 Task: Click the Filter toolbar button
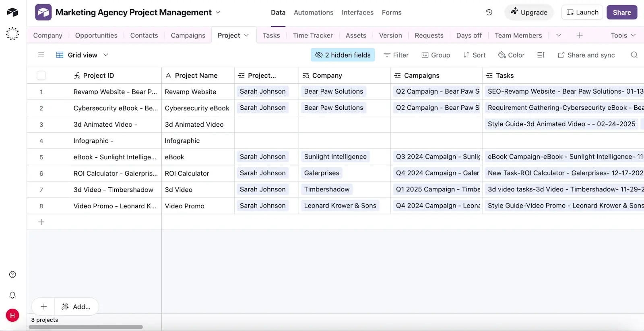[396, 55]
